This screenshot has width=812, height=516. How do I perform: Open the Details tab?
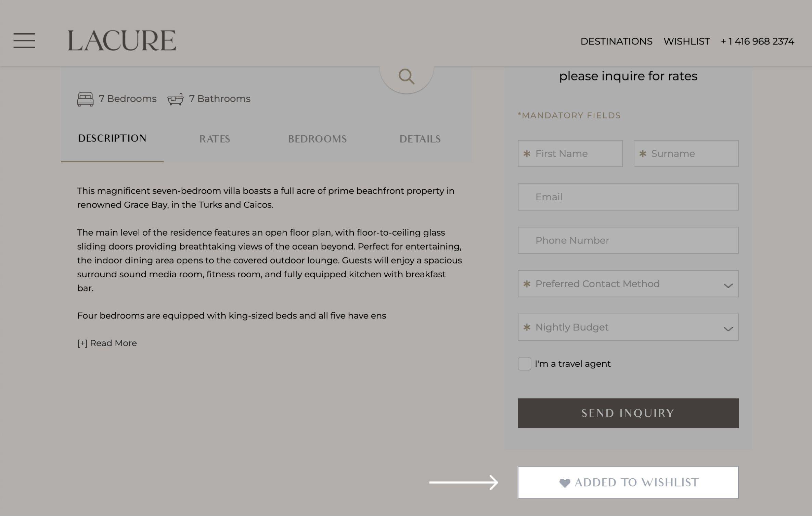(x=420, y=139)
